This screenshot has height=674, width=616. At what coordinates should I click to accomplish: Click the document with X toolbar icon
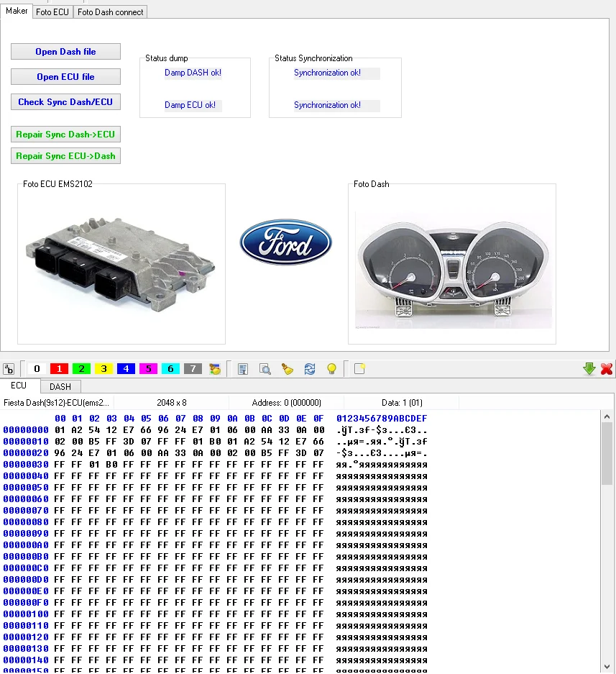(243, 369)
